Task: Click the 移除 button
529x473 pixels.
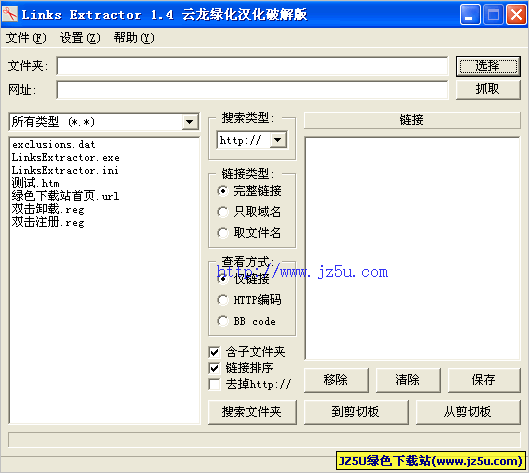Action: pyautogui.click(x=336, y=380)
